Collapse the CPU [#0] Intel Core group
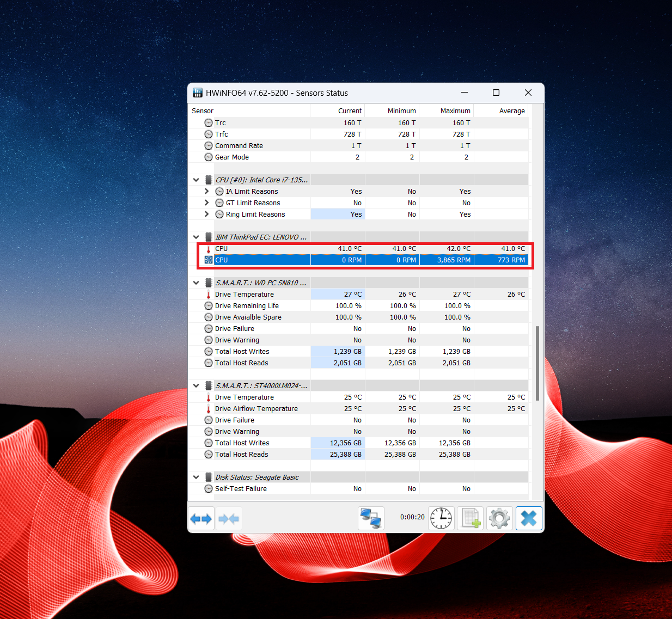 click(196, 180)
